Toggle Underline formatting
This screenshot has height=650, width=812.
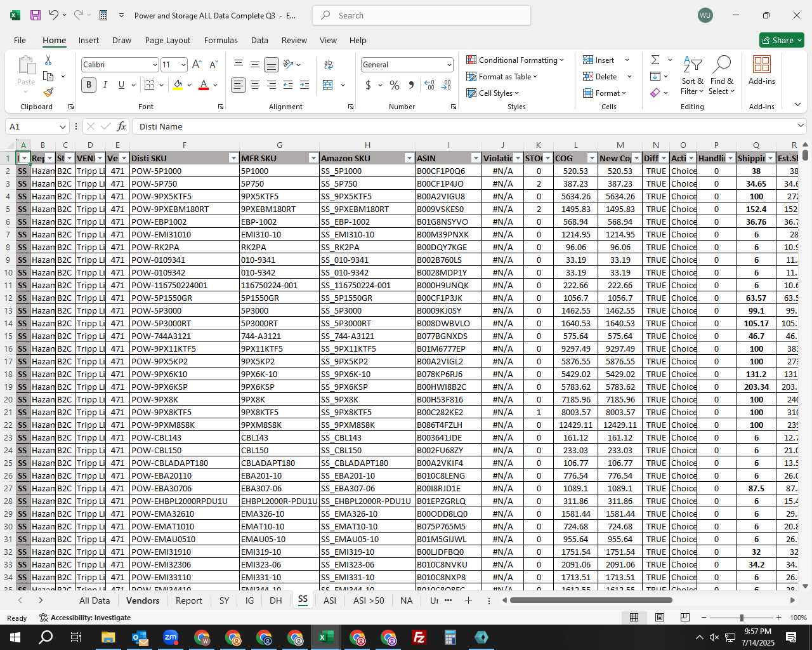tap(121, 85)
